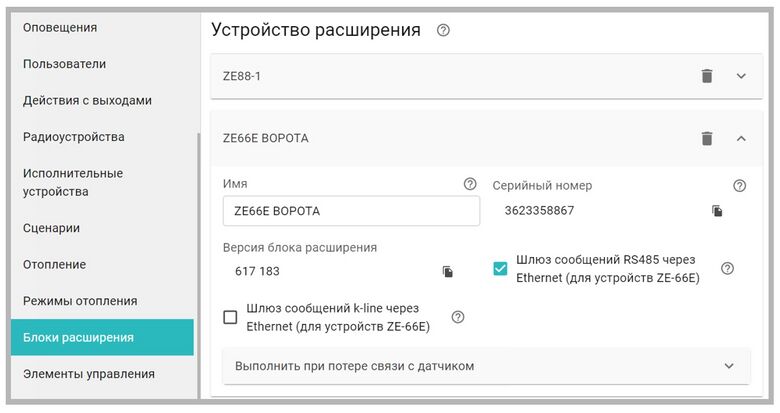Enable the k-line через Ethernet gateway checkbox

231,317
